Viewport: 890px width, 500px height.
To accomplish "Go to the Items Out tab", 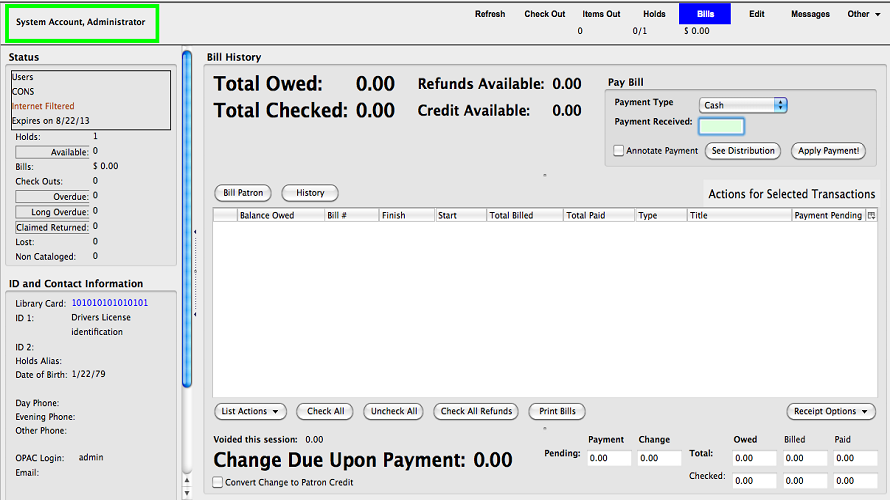I will [x=601, y=14].
